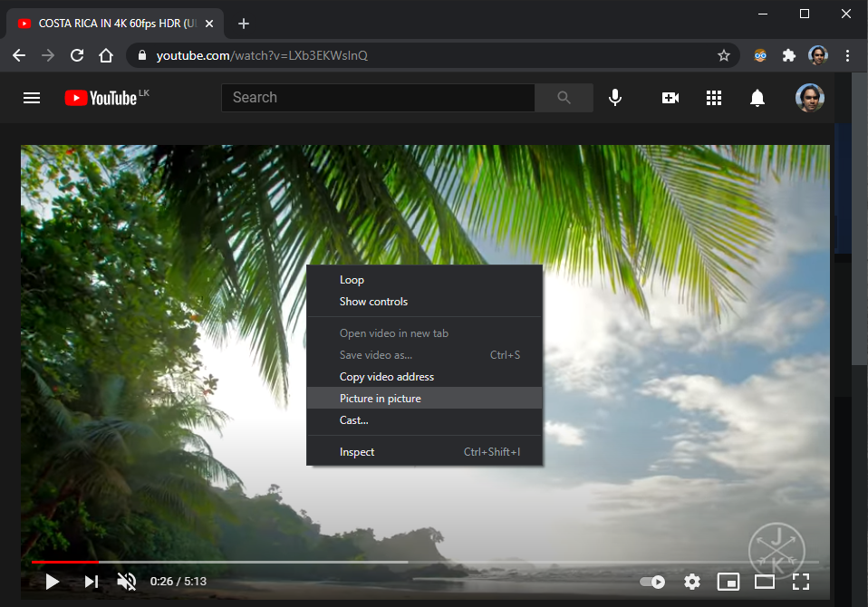Click the page vertical scrollbar

(x=860, y=218)
